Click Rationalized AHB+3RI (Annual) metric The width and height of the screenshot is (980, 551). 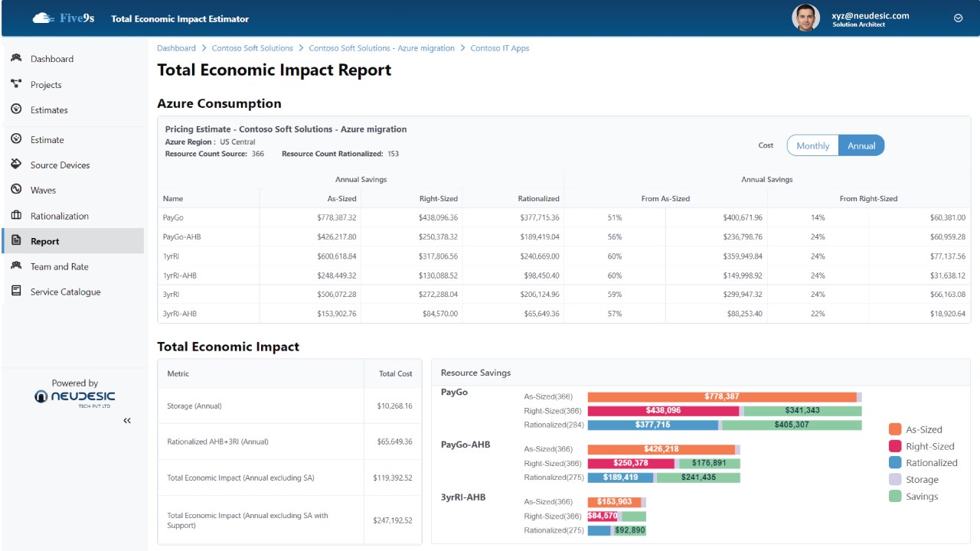click(217, 442)
